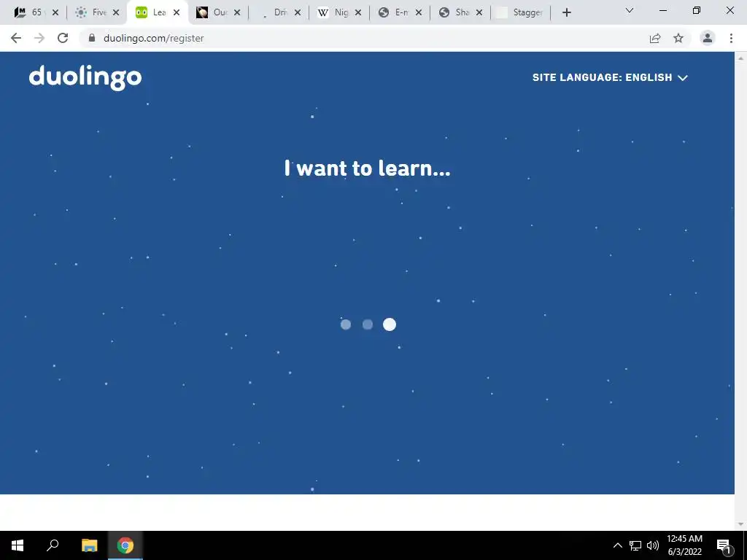This screenshot has width=747, height=560.
Task: Click the duolingo logo
Action: coord(85,77)
